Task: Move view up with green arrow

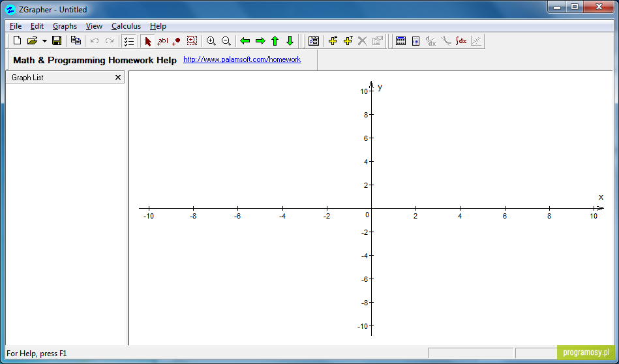Action: (275, 40)
